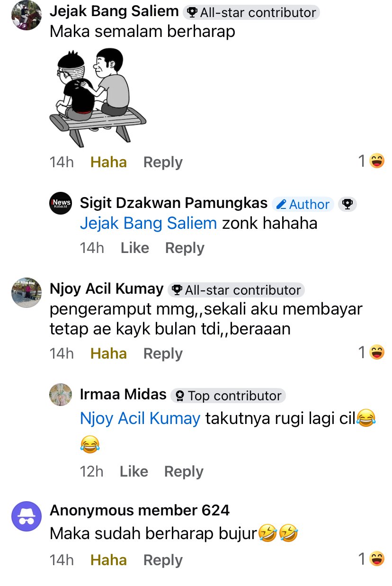
Task: Reply to Sigit's zonk hahaha comment
Action: point(185,248)
